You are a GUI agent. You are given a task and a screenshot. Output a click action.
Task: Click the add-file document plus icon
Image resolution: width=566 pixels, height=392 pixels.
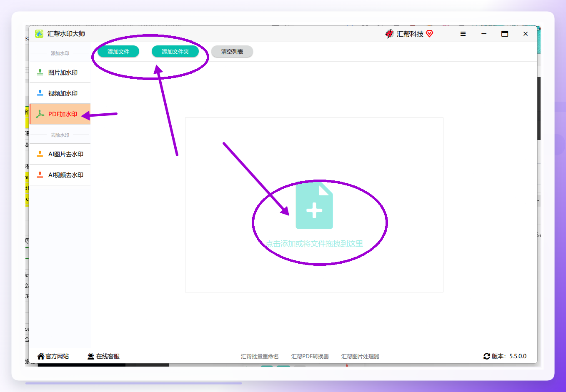tap(314, 206)
